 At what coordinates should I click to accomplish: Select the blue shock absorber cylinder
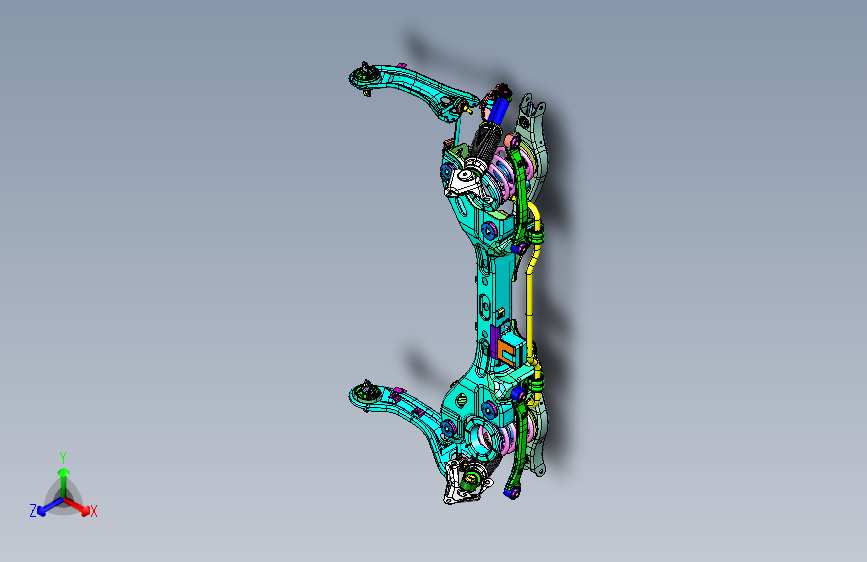coord(500,110)
